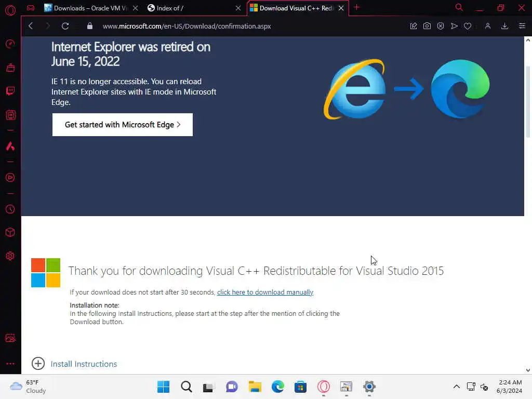Reload the current page

[x=65, y=26]
